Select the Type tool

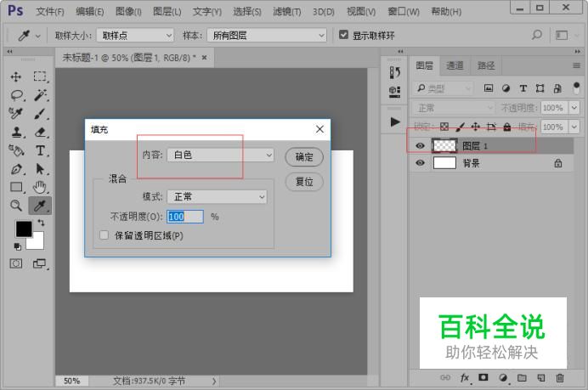[40, 150]
